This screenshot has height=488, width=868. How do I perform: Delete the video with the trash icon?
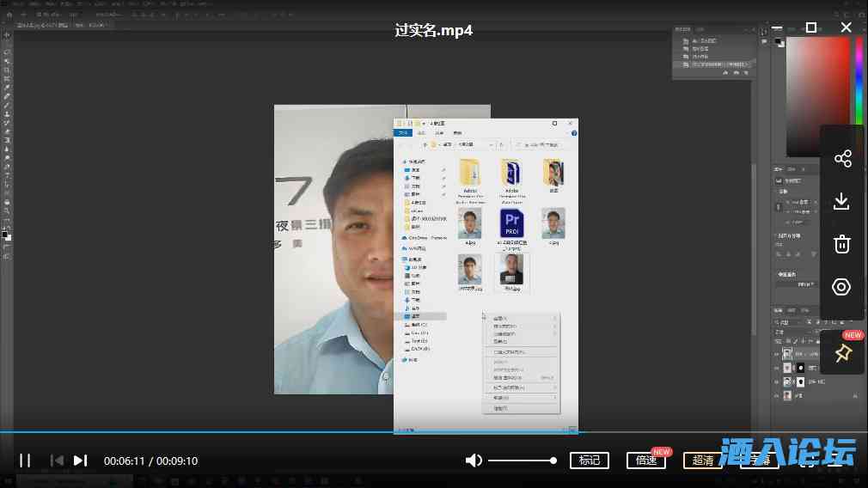coord(842,244)
